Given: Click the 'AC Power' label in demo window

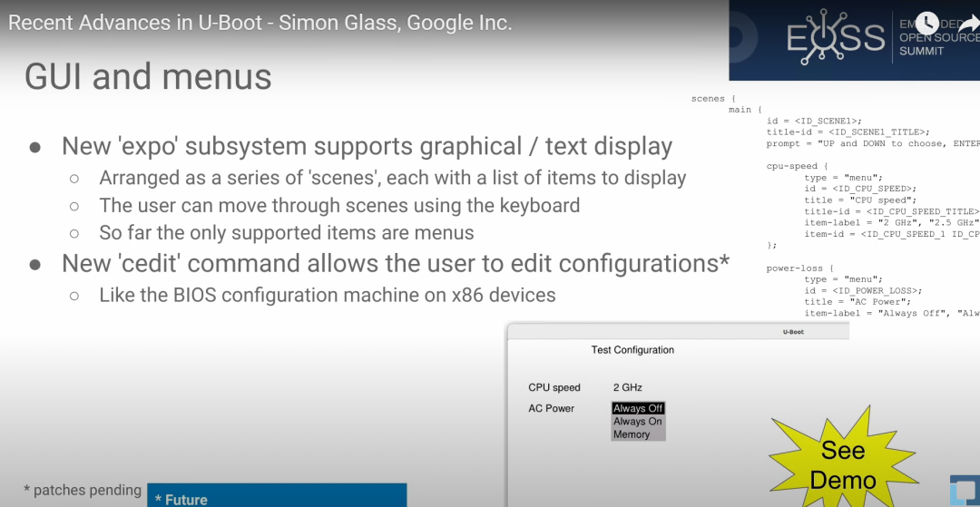Looking at the screenshot, I should [552, 408].
